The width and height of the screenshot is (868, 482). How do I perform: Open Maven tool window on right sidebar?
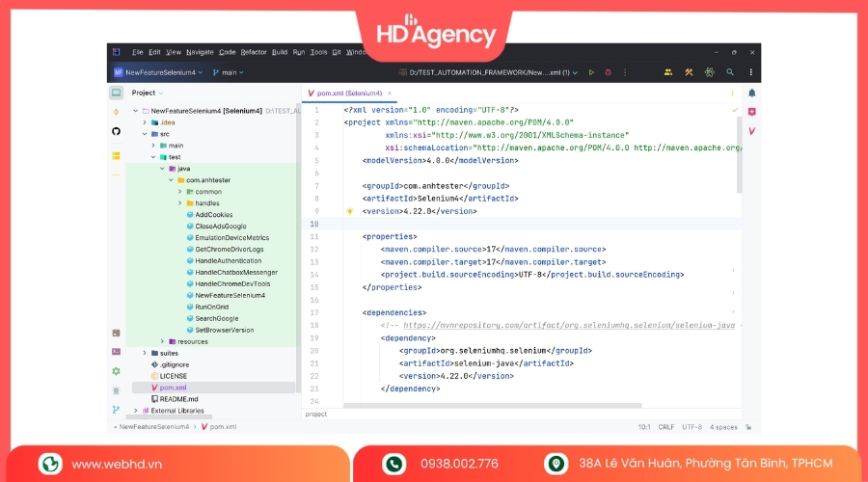coord(751,130)
